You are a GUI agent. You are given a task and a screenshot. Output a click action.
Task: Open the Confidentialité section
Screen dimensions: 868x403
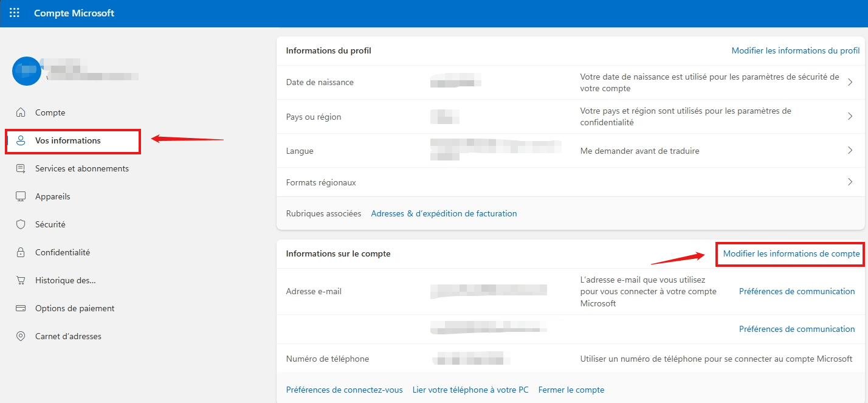click(x=63, y=252)
